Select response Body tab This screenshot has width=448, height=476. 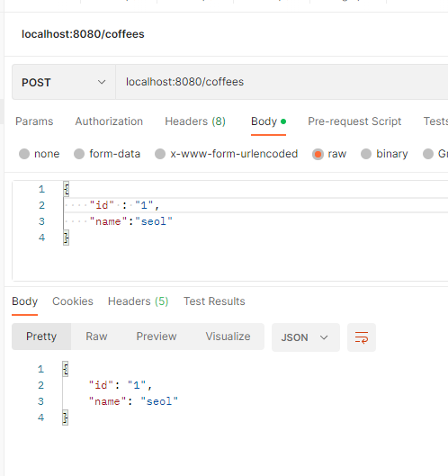pos(24,301)
